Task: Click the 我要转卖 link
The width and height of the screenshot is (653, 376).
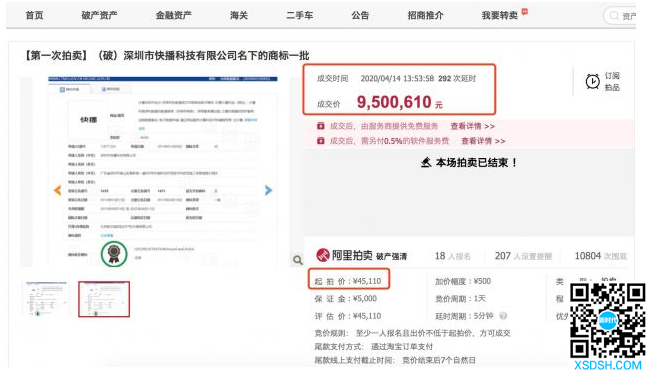Action: (x=499, y=15)
